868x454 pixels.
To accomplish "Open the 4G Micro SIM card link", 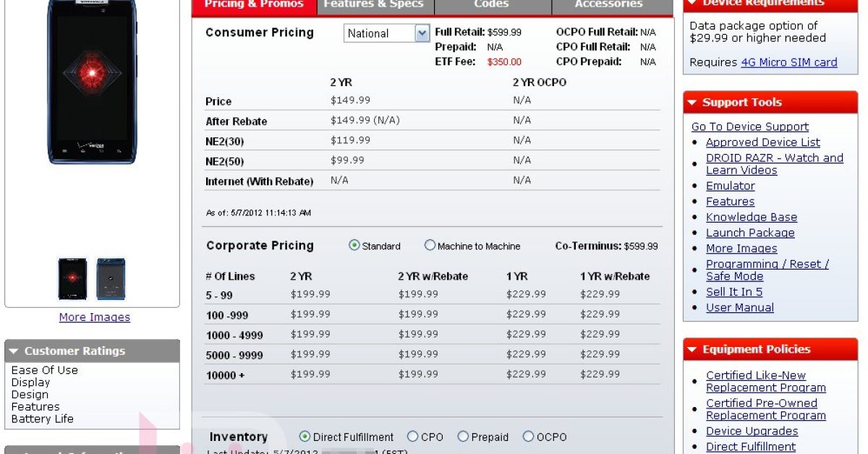I will [x=788, y=62].
